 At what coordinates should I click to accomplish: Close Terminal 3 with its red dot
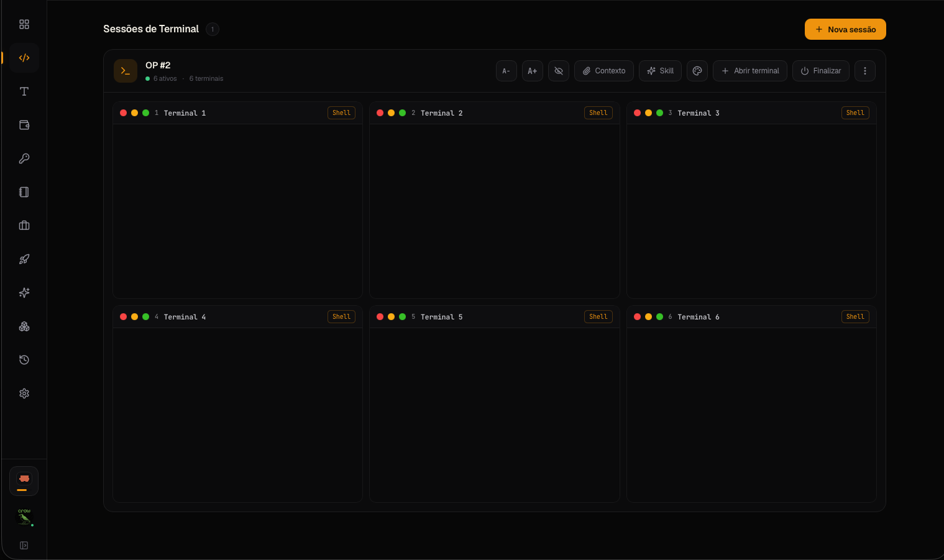coord(637,113)
